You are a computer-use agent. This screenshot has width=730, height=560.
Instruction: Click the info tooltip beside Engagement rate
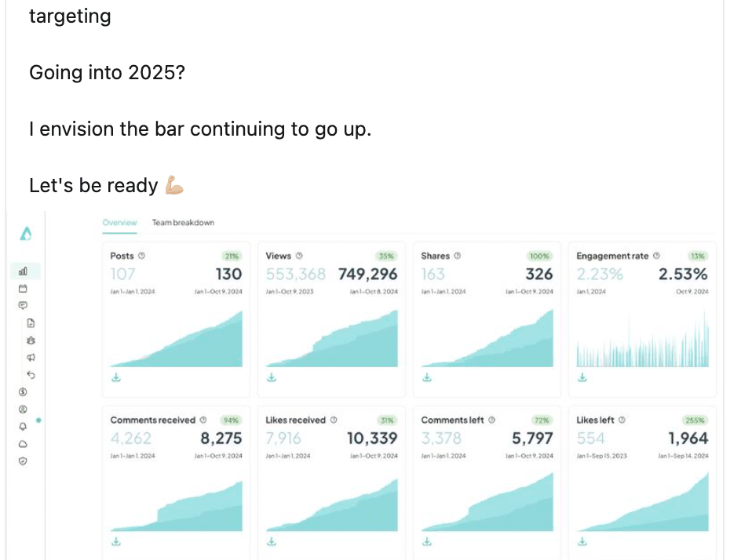pos(657,256)
